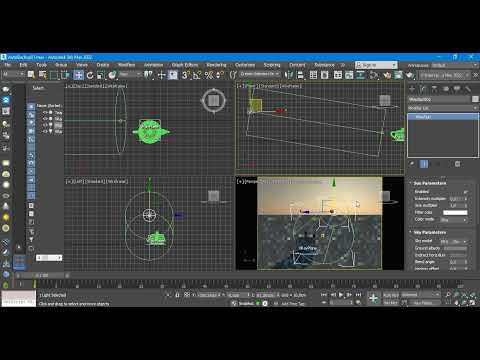
Task: Go to the animation start frame
Action: [324, 295]
